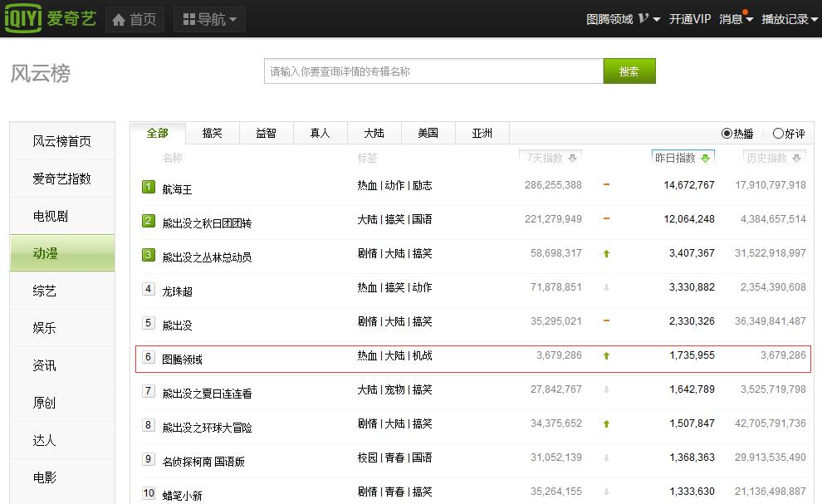Click the search input field
Viewport: 822px width, 504px height.
tap(432, 71)
